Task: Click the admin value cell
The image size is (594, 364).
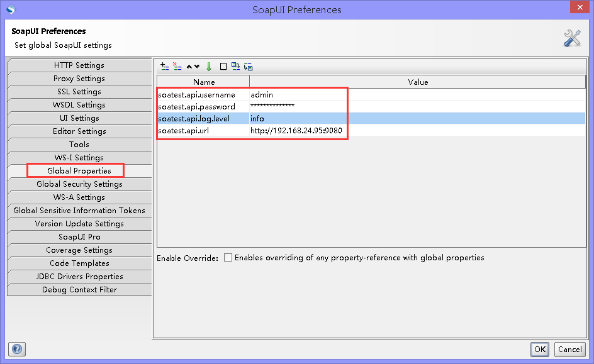Action: coord(417,94)
